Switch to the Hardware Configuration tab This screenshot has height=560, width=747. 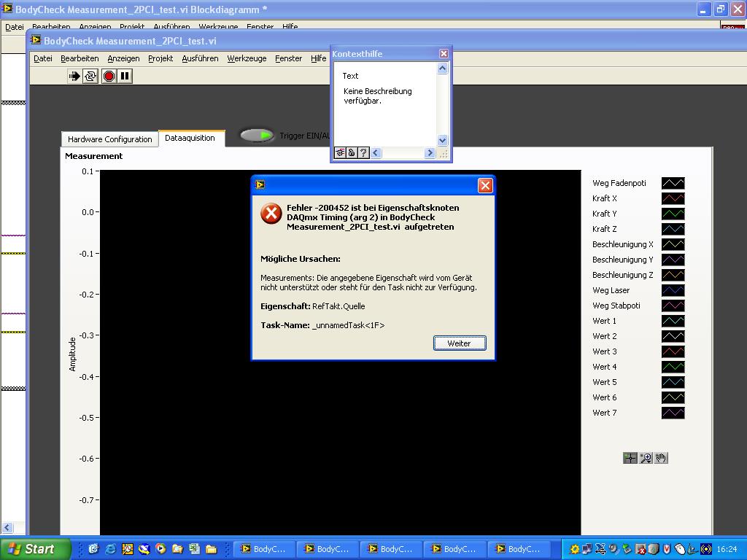[x=109, y=139]
